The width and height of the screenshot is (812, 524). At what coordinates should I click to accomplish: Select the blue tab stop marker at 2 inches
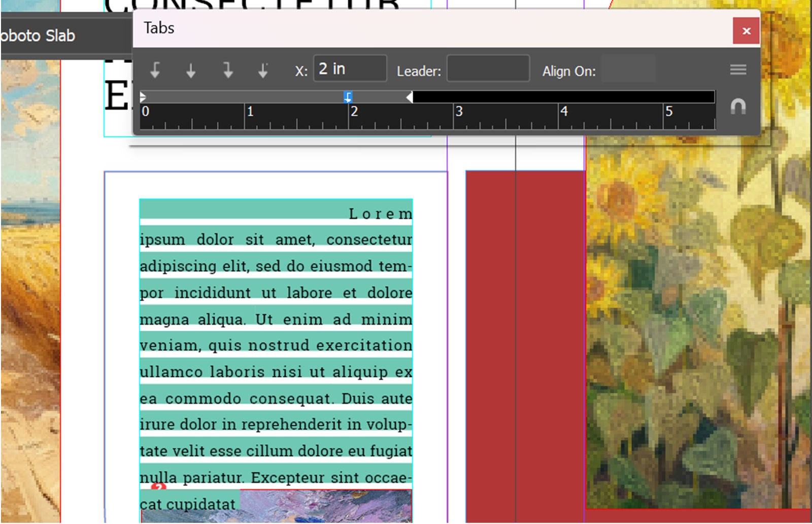[x=348, y=97]
